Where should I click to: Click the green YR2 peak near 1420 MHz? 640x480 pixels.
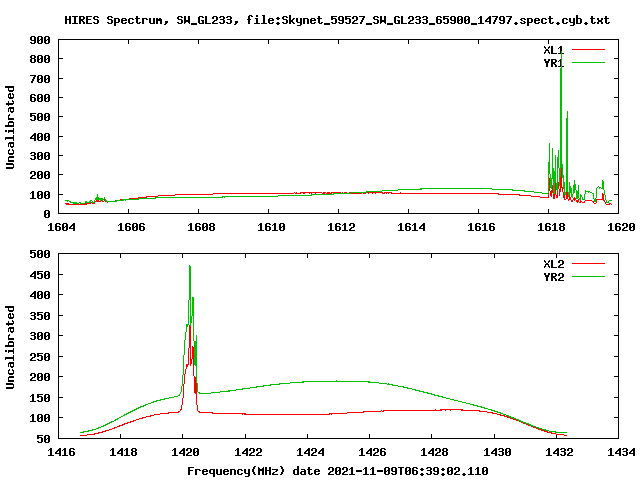pyautogui.click(x=190, y=294)
